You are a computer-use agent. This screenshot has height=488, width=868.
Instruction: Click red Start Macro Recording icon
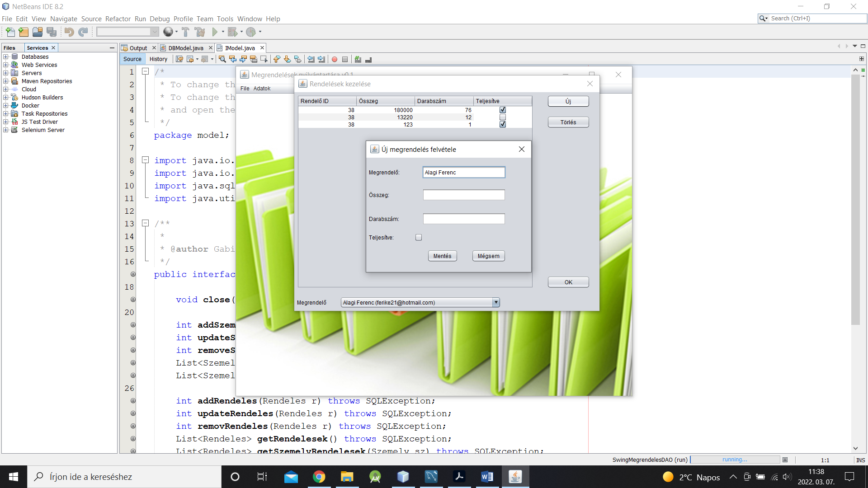[x=335, y=59]
